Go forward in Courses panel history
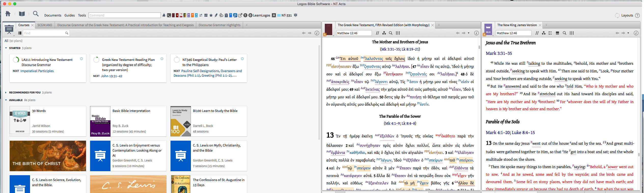This screenshot has height=193, width=644. 310,33
